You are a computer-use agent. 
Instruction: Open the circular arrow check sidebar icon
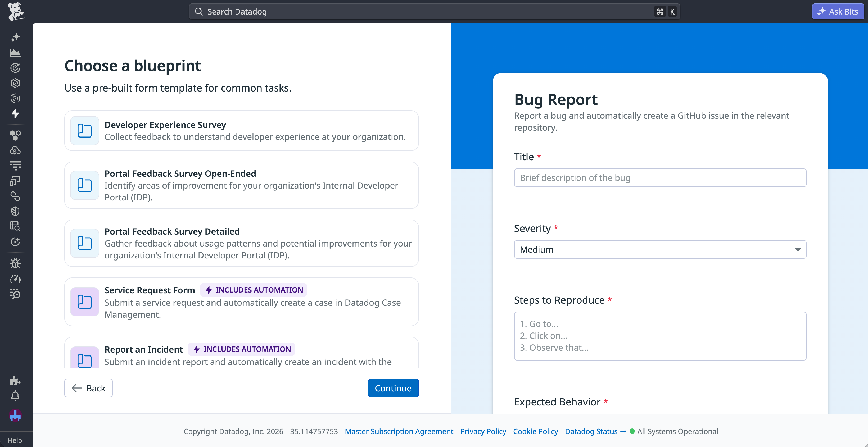tap(15, 241)
